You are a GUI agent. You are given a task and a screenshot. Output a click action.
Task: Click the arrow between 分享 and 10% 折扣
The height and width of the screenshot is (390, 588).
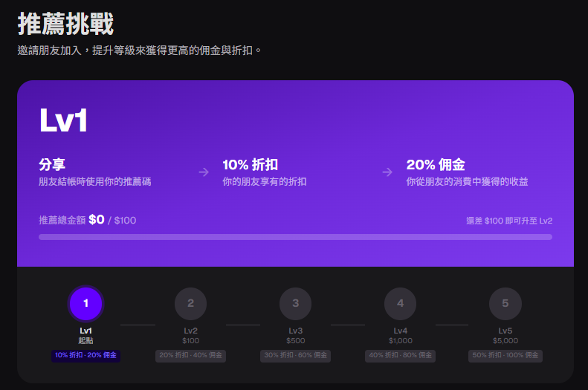(x=204, y=172)
